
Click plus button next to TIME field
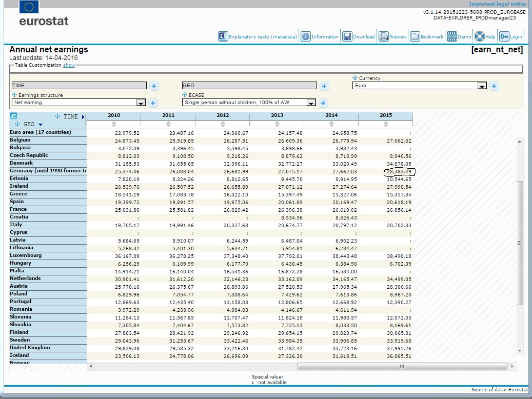click(x=154, y=86)
